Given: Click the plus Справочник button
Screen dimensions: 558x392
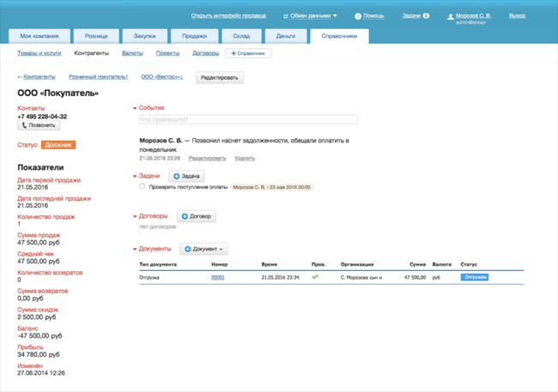Looking at the screenshot, I should (x=248, y=53).
